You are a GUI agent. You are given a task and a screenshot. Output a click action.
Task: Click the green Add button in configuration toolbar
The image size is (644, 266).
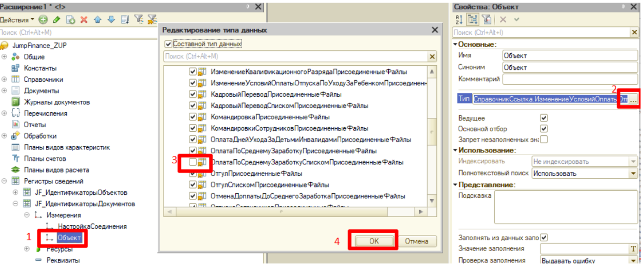tap(43, 20)
